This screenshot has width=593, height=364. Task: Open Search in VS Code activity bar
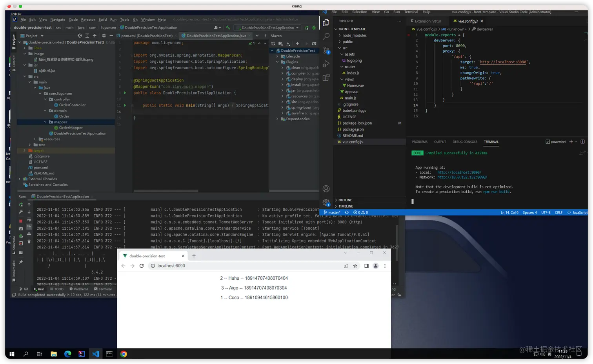(326, 36)
